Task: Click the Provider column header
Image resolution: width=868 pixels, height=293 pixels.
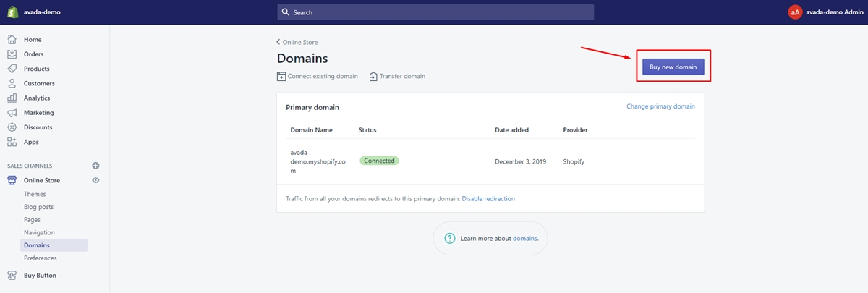Action: click(575, 130)
